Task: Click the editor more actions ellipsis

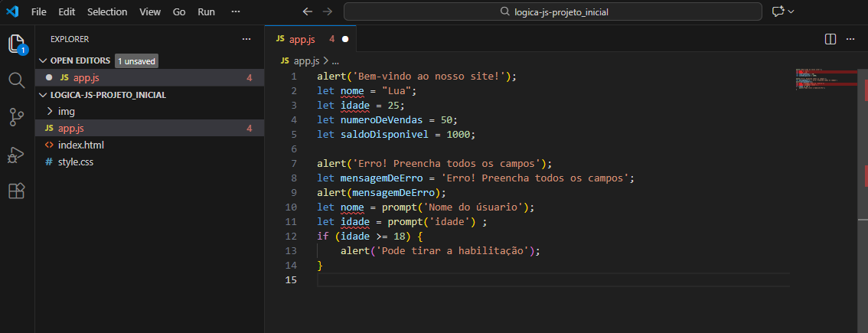Action: 851,38
